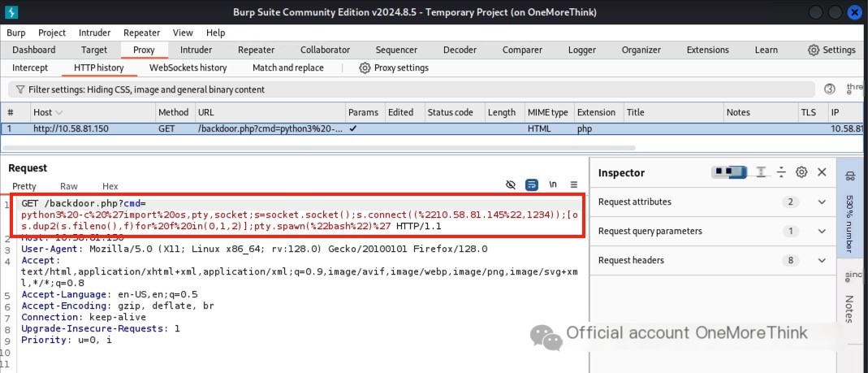Select the Proxy tab

tap(144, 50)
